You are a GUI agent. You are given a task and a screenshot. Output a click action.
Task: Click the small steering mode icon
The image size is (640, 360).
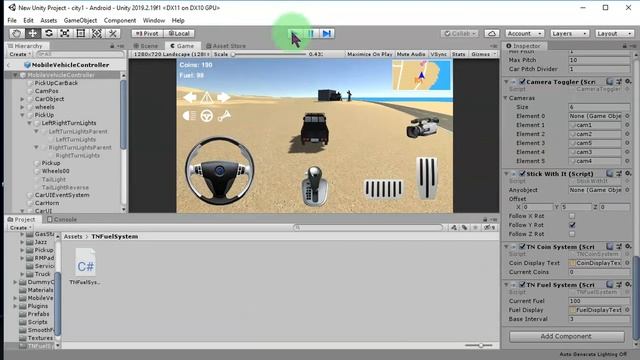point(207,116)
